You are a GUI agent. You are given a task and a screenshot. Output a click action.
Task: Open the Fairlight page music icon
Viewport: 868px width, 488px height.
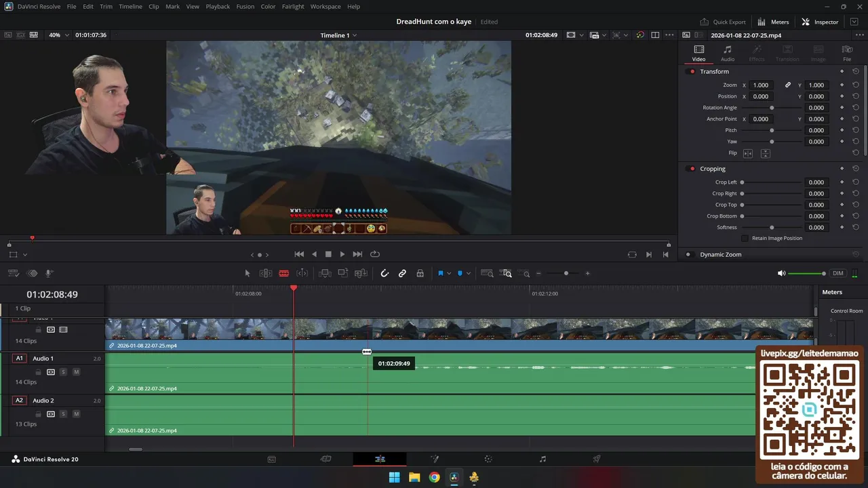pos(542,459)
